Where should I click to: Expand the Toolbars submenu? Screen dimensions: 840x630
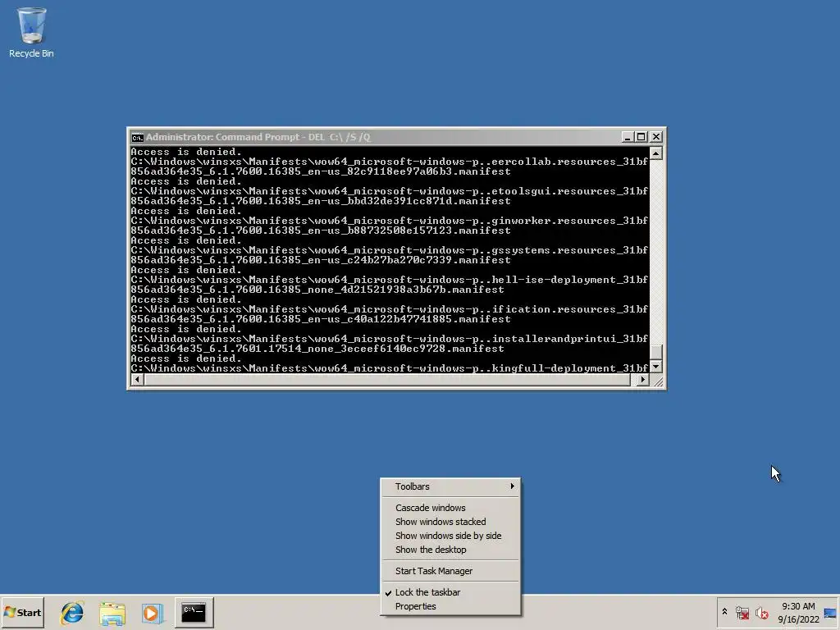click(450, 486)
